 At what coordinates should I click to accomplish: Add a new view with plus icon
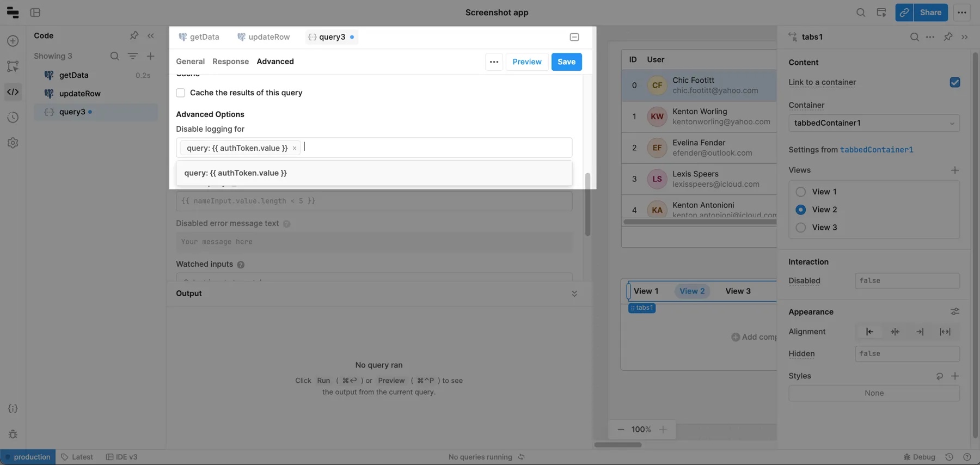[x=955, y=170]
